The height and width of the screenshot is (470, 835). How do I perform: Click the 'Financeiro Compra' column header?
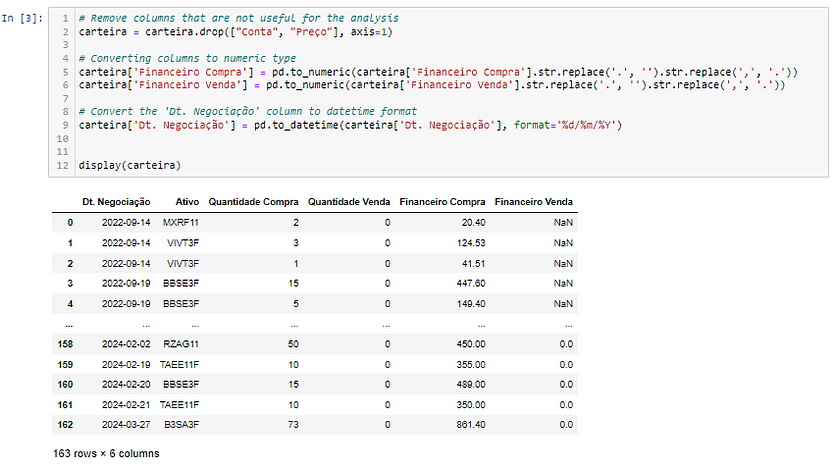point(443,202)
